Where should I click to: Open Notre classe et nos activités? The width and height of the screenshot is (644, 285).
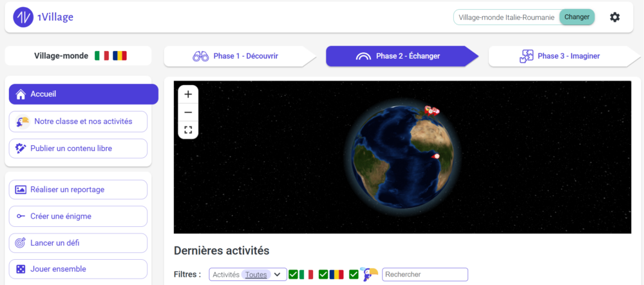78,122
